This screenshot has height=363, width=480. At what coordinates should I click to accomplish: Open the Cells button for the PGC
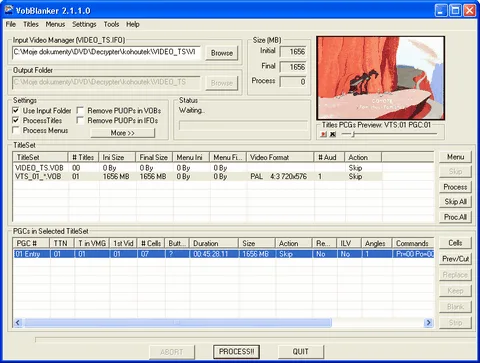(x=455, y=243)
